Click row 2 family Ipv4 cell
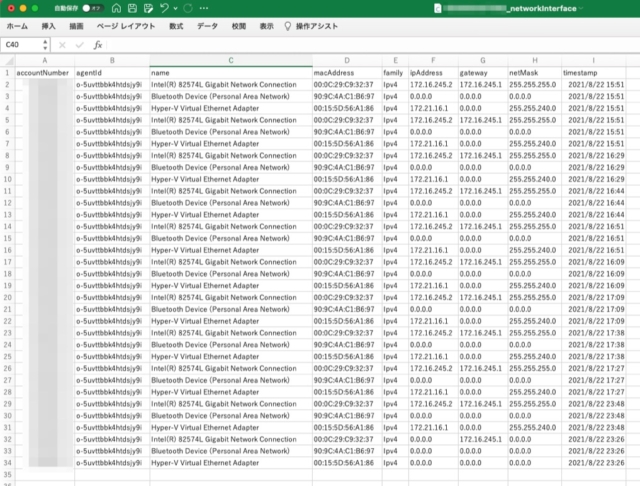This screenshot has width=640, height=486. click(395, 84)
